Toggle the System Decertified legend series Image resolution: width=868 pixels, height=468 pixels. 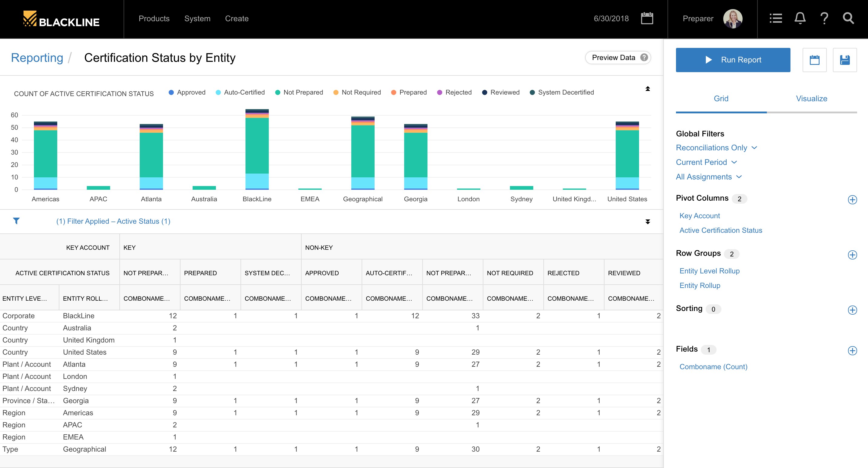pyautogui.click(x=562, y=92)
